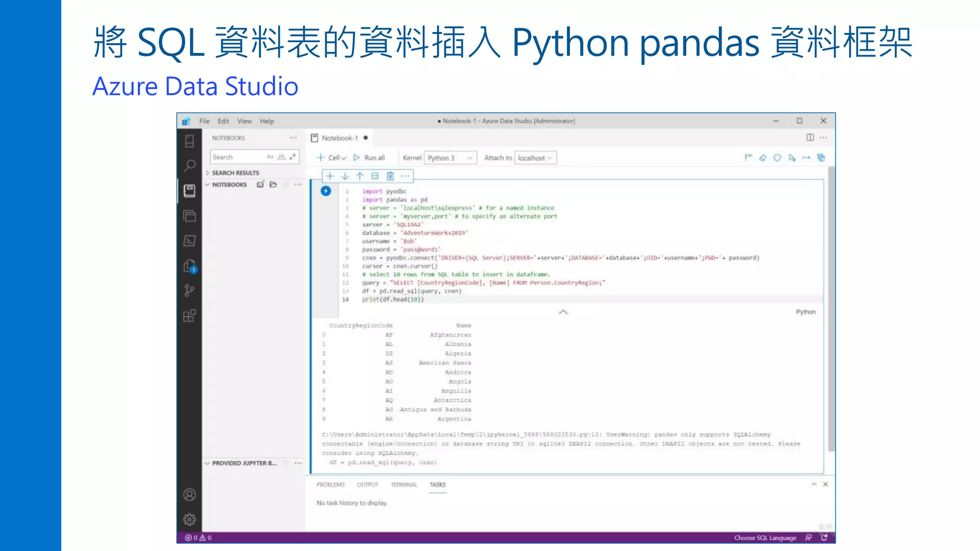Click code line 14 print(df.head(10))
Viewport: 980px width, 551px height.
coord(393,299)
